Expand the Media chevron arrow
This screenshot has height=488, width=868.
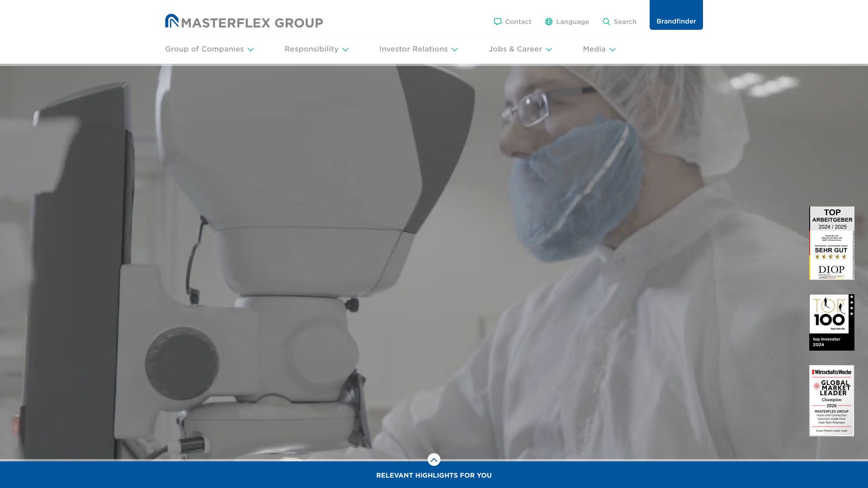[613, 50]
